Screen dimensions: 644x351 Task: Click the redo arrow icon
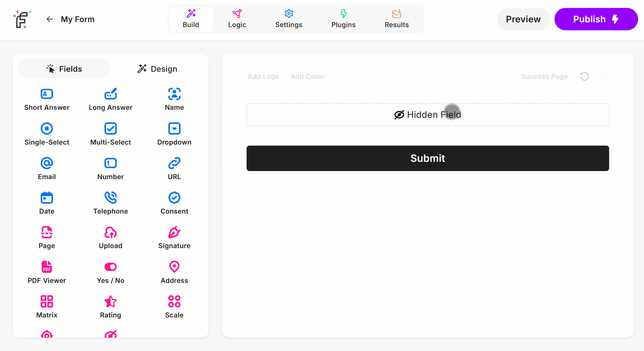tap(602, 76)
